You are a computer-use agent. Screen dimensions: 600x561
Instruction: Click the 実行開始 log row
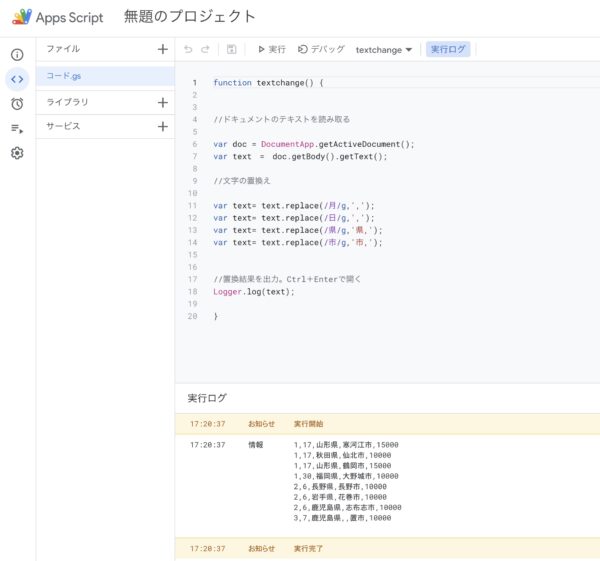[x=387, y=424]
